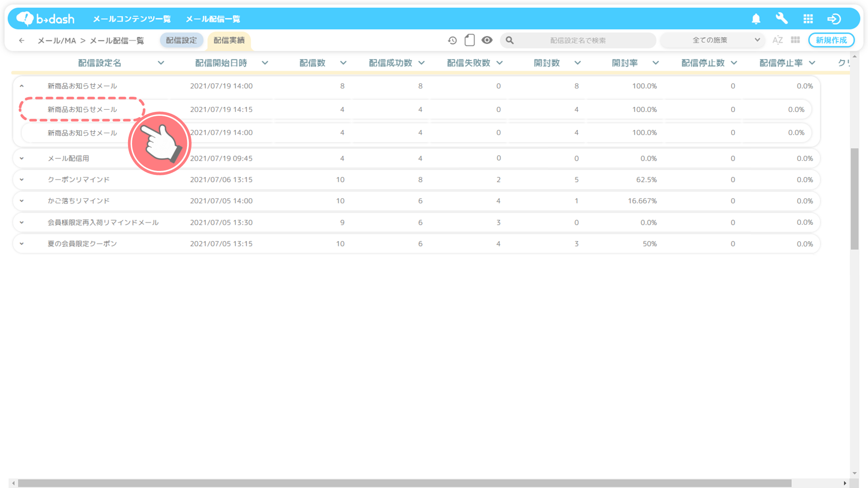Click the search magnifier icon
Screen dimensions: 868x488
[x=510, y=40]
